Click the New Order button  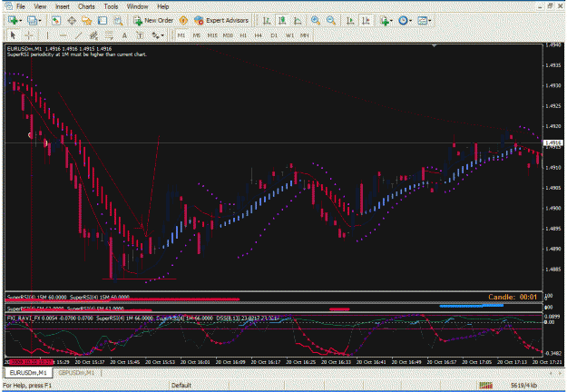[x=153, y=21]
